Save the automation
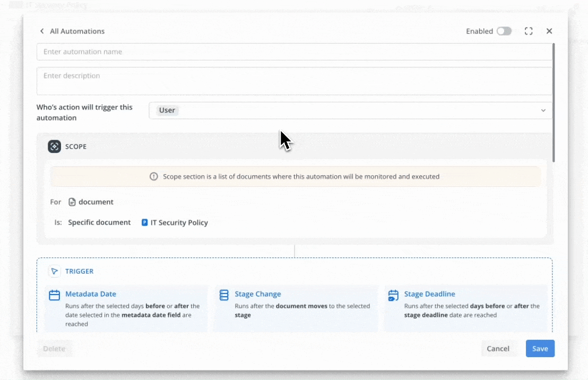The width and height of the screenshot is (588, 380). click(540, 349)
